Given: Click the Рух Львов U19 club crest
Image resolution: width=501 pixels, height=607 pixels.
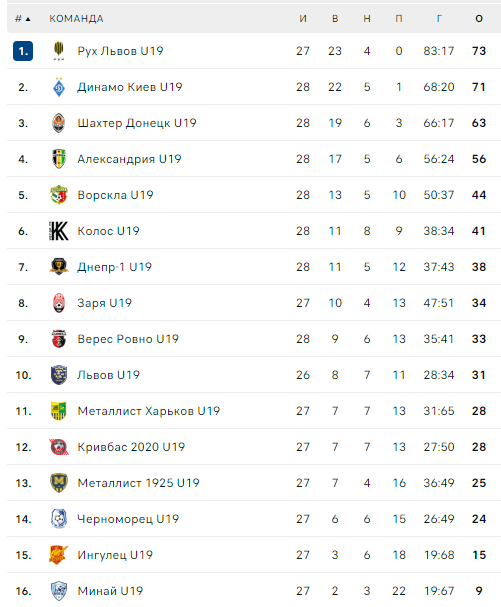Looking at the screenshot, I should (59, 51).
